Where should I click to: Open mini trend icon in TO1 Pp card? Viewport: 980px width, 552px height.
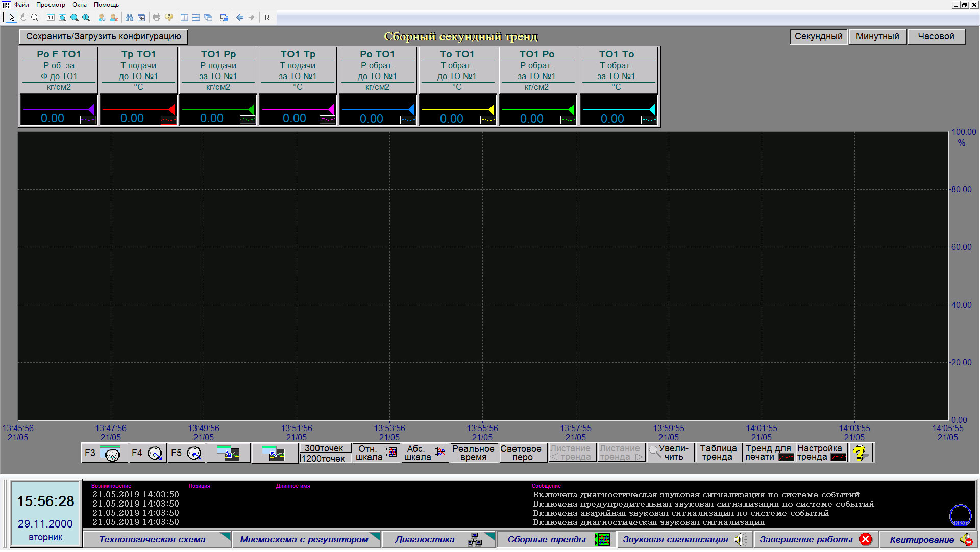coord(248,120)
